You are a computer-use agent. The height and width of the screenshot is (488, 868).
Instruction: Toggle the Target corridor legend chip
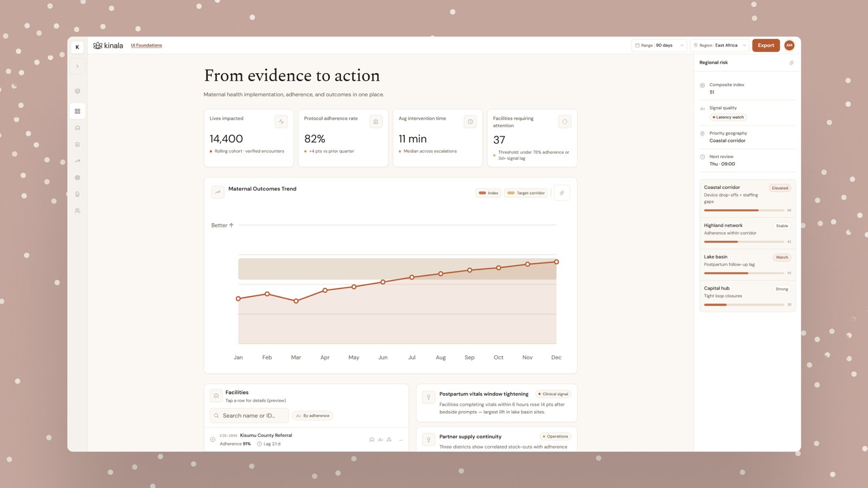click(526, 193)
